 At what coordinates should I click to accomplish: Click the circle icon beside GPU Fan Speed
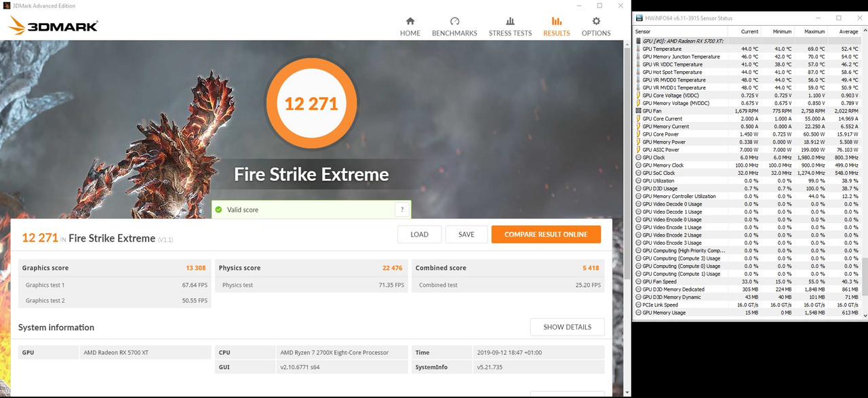638,281
